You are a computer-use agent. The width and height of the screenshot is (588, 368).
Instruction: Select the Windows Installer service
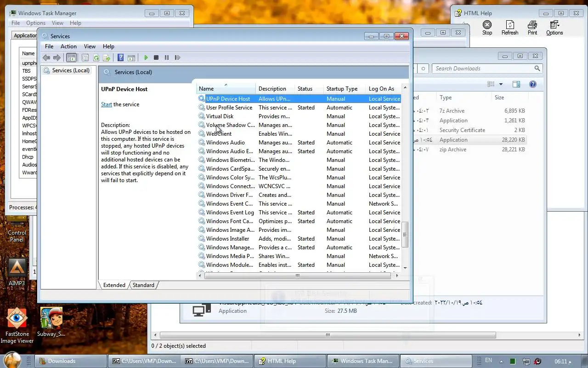pyautogui.click(x=299, y=239)
